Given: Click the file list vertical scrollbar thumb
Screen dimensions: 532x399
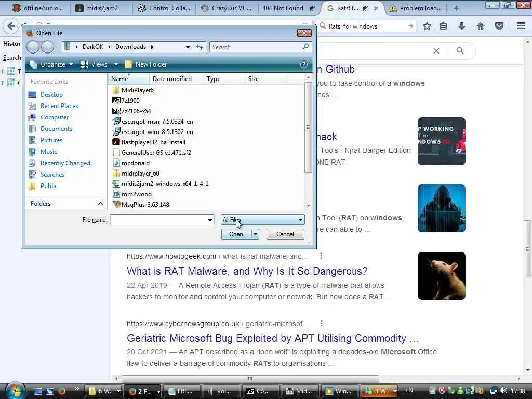Looking at the screenshot, I should coord(308,128).
